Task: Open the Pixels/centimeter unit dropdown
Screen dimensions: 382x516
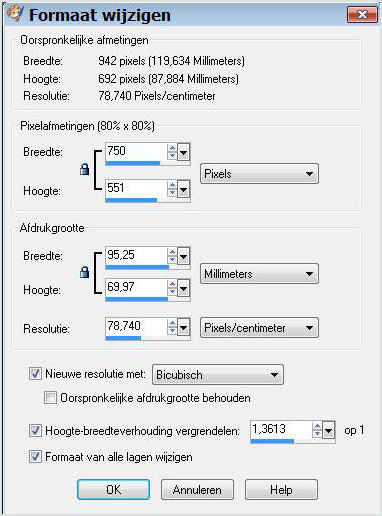Action: 259,328
